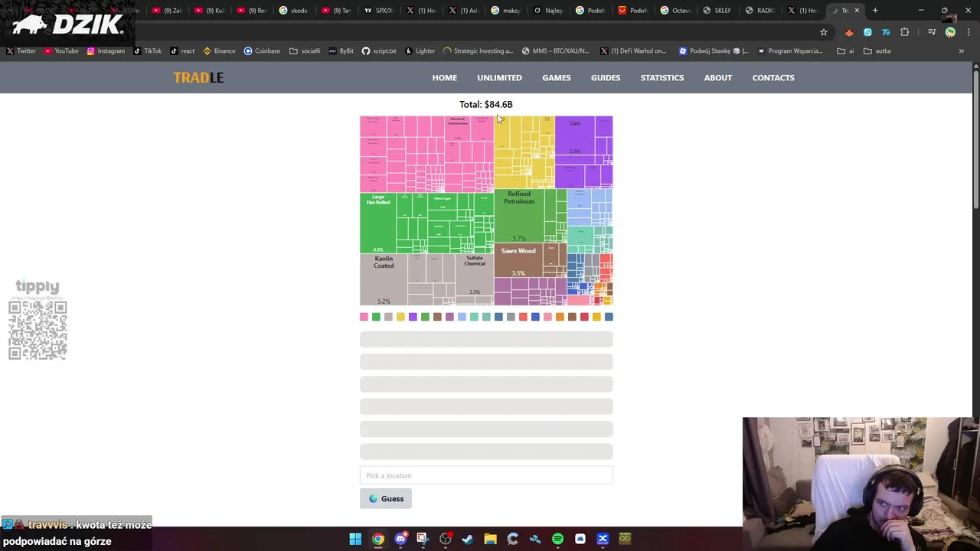980x551 pixels.
Task: Open the Program Wsparcia bookmark
Action: tap(790, 51)
